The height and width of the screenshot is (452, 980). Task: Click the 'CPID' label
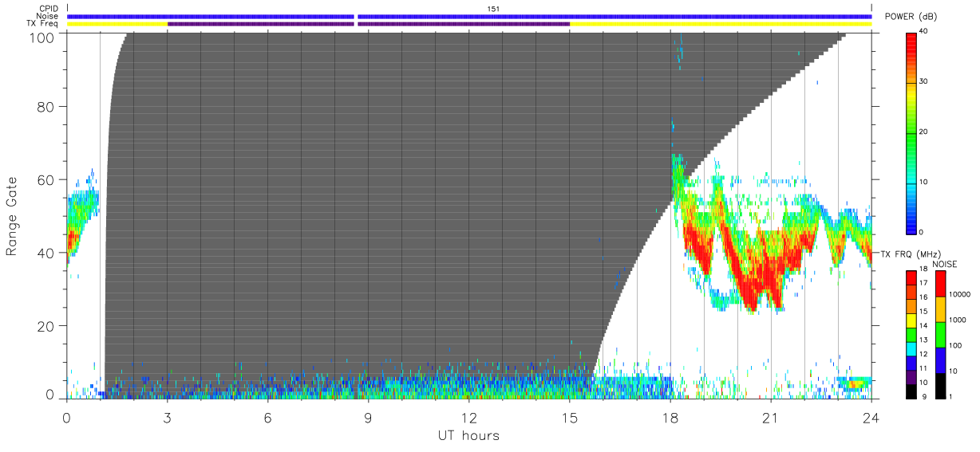point(49,9)
